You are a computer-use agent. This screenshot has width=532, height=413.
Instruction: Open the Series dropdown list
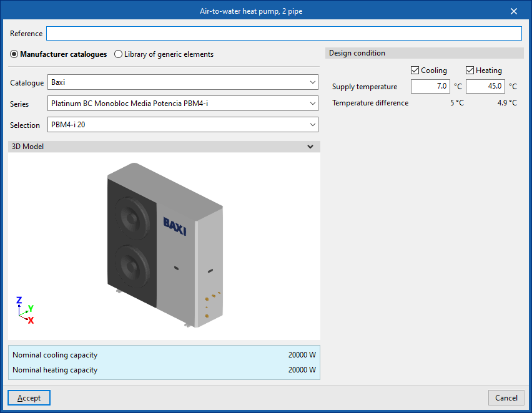click(x=183, y=104)
